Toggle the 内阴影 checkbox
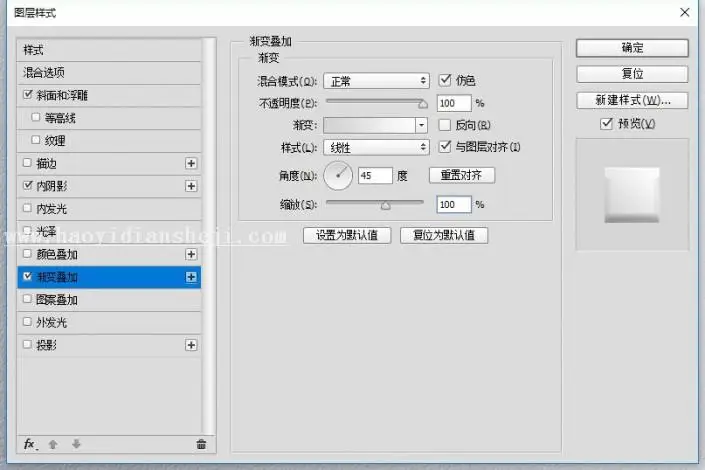705x470 pixels. pos(28,185)
